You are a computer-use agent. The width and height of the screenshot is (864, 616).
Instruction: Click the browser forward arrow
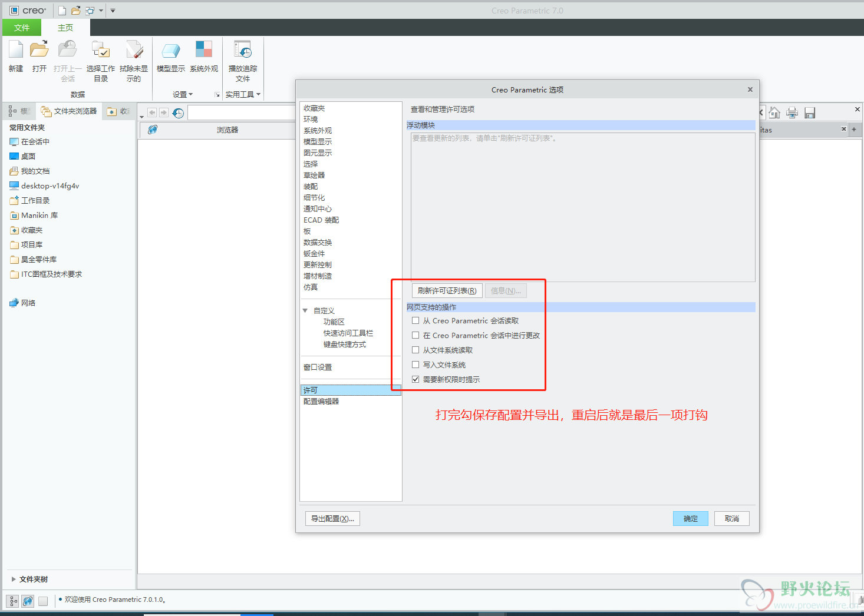click(x=164, y=112)
